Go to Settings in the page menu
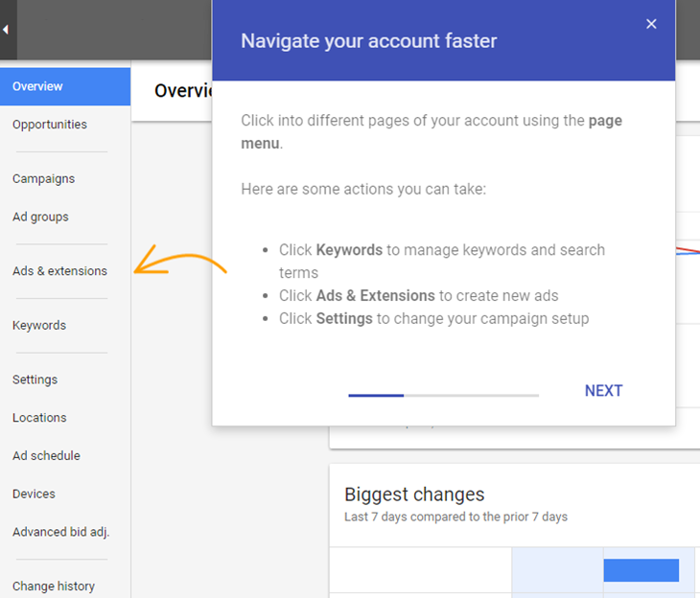 (35, 379)
